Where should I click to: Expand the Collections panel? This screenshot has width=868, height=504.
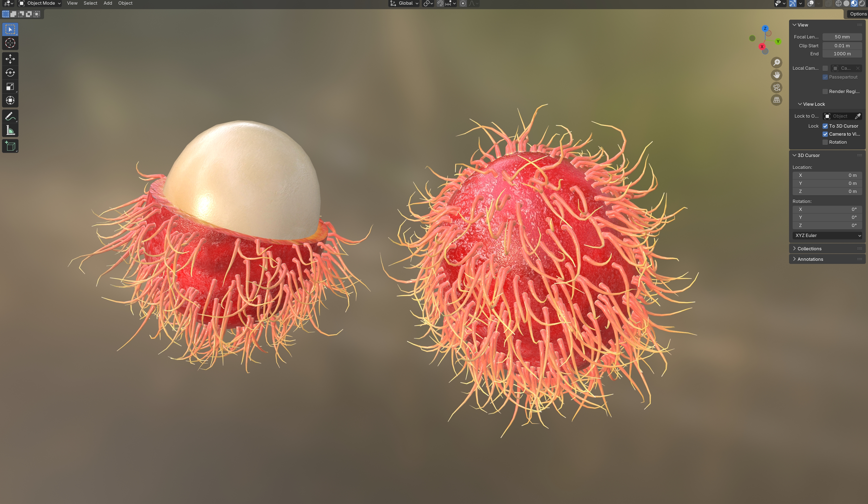809,249
